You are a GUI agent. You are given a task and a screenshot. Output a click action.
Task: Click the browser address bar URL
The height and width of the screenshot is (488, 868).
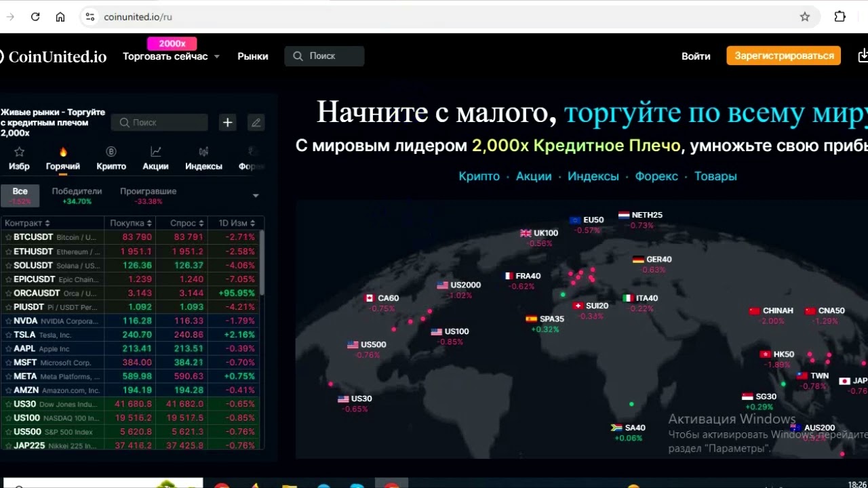(138, 17)
